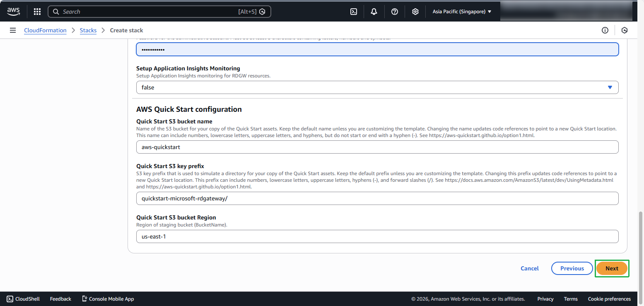Open the help question mark icon
The height and width of the screenshot is (306, 644).
(394, 11)
